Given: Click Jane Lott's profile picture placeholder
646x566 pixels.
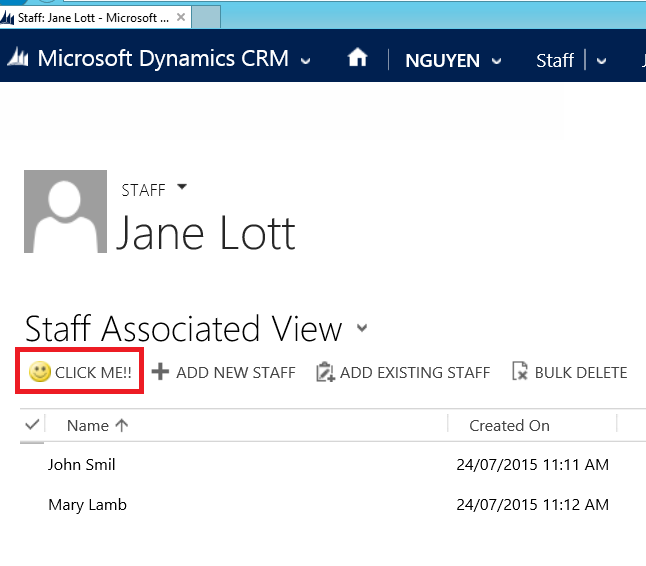Looking at the screenshot, I should [x=65, y=211].
